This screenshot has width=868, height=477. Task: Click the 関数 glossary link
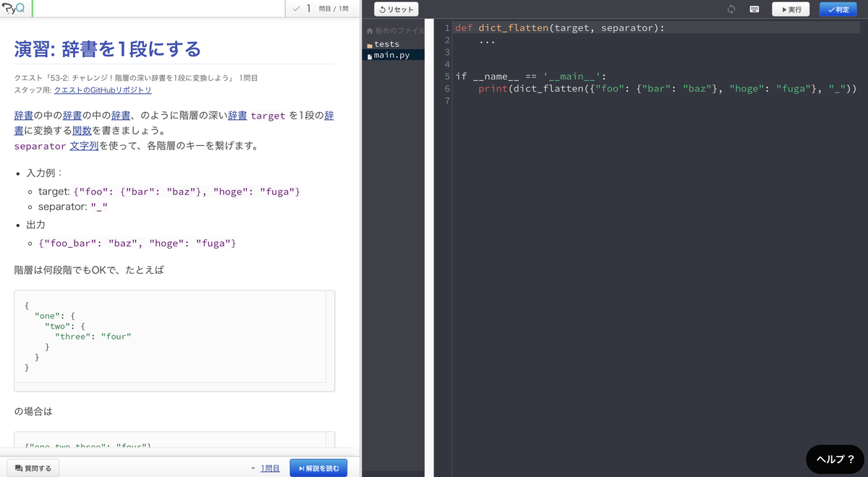(82, 131)
